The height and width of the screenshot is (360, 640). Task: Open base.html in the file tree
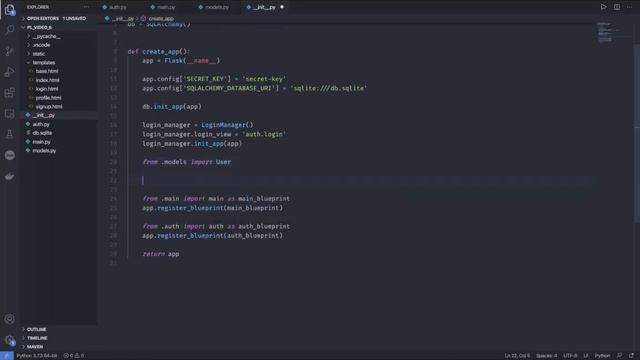(47, 71)
